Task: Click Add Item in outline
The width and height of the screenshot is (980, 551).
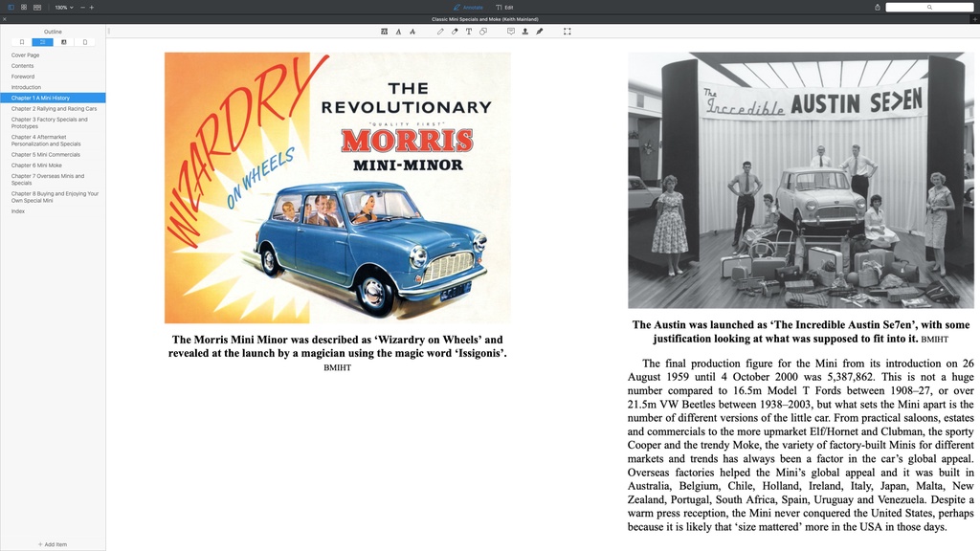Action: (x=53, y=544)
